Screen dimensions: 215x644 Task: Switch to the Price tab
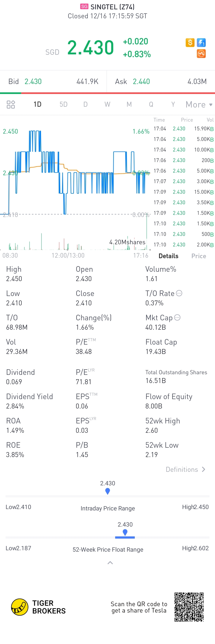(x=199, y=256)
